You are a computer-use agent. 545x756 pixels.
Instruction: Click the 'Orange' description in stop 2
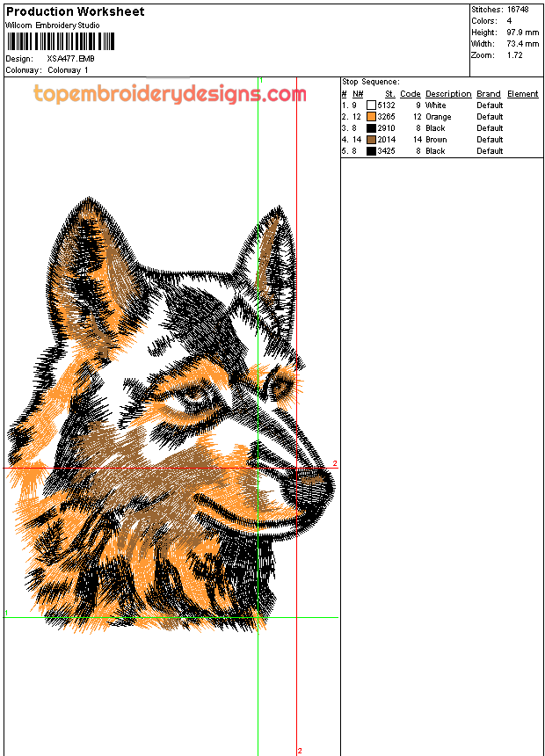[x=439, y=117]
